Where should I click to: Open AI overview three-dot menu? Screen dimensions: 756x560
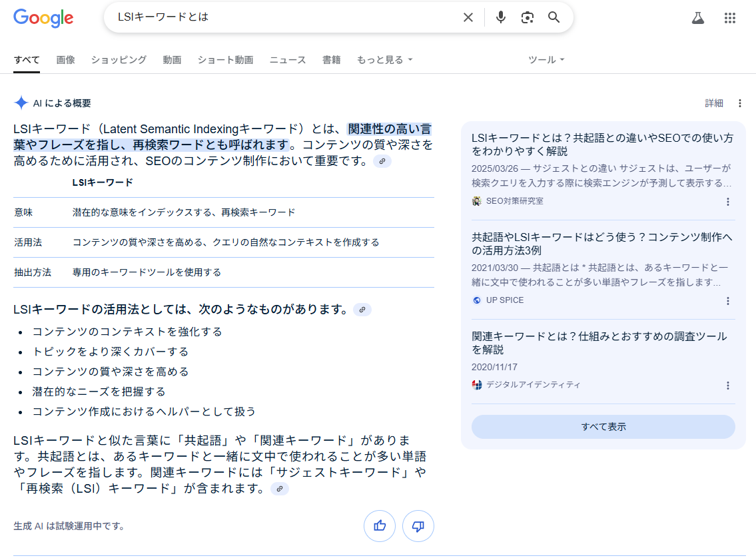point(739,103)
